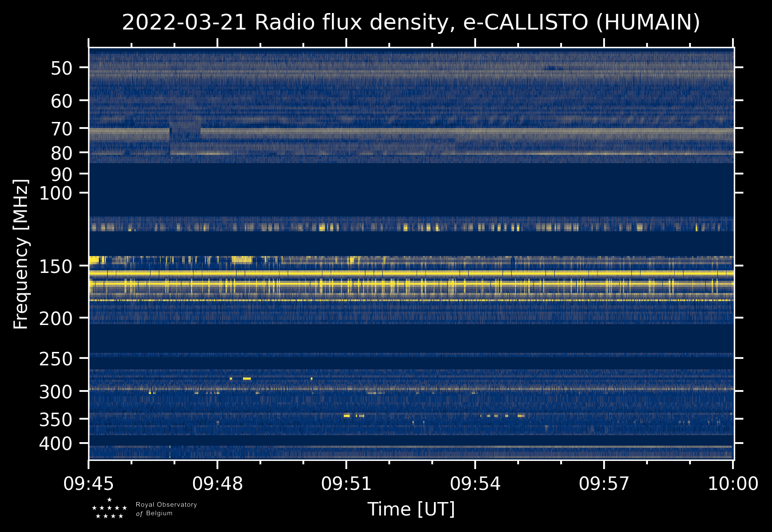Screen dimensions: 772x532
Task: Select the 09:48 time tick label
Action: (217, 483)
